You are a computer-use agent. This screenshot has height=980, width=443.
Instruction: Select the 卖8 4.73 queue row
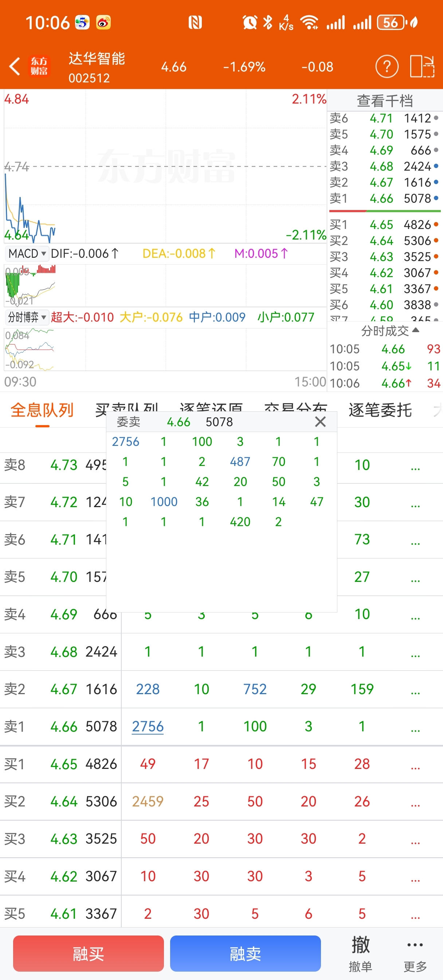click(221, 464)
